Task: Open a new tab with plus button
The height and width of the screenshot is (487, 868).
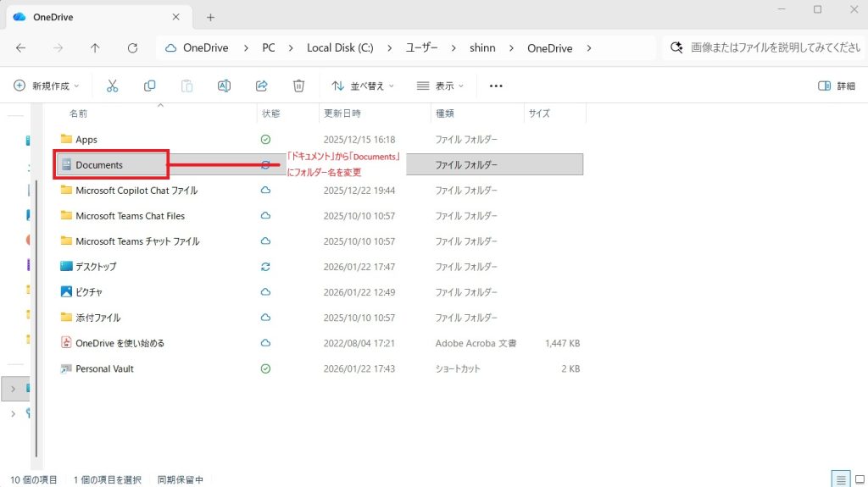Action: pos(210,17)
